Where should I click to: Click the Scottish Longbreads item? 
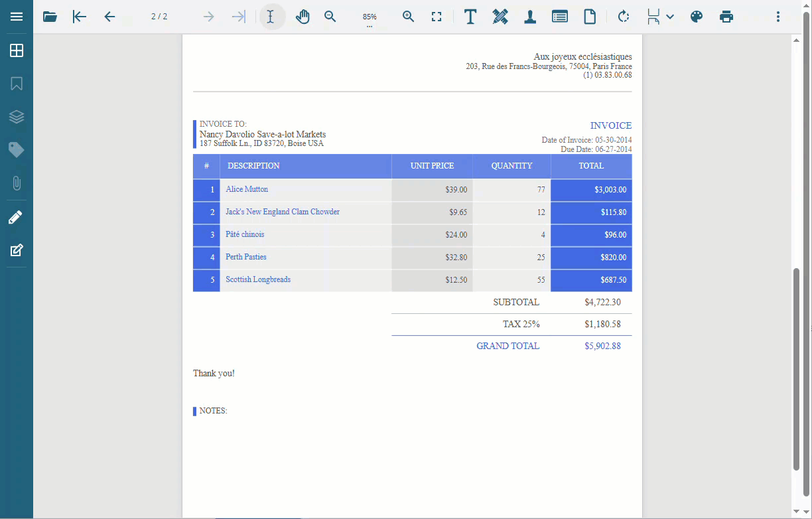[258, 279]
